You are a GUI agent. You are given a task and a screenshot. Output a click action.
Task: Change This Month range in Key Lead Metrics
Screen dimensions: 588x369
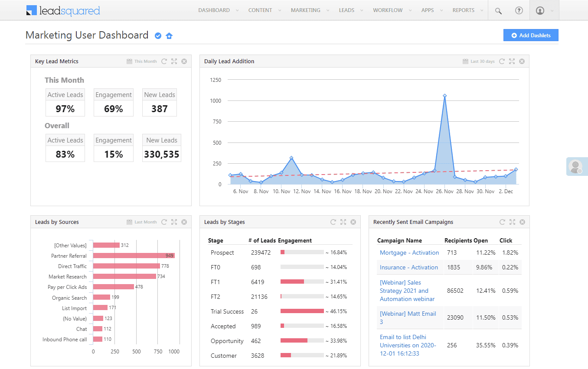146,61
